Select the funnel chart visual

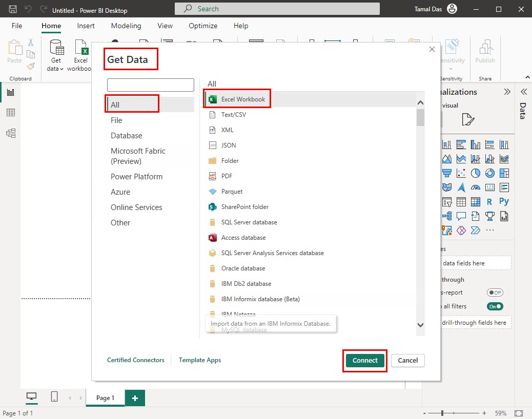(x=447, y=173)
